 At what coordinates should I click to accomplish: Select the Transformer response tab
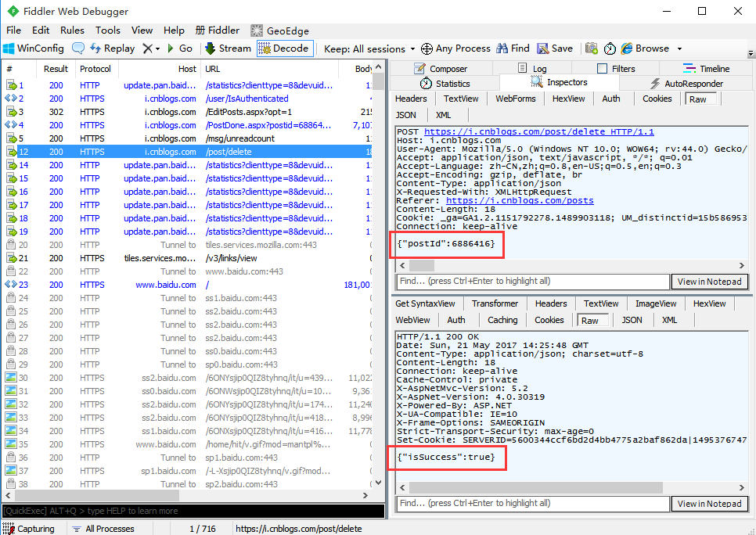tap(495, 303)
